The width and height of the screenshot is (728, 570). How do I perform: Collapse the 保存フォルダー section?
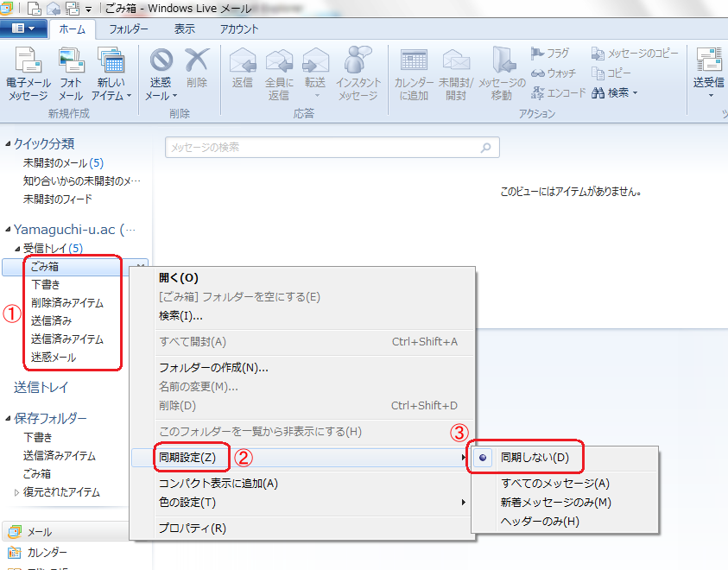click(x=8, y=418)
